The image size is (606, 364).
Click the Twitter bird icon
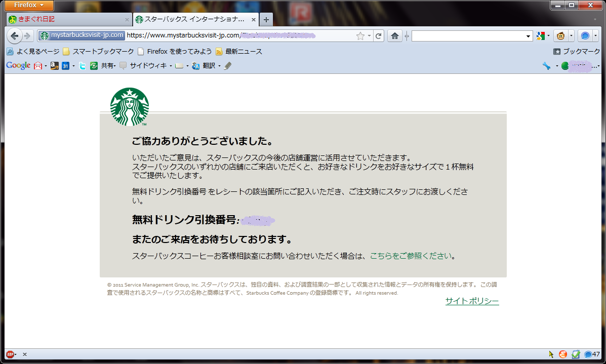(x=83, y=66)
